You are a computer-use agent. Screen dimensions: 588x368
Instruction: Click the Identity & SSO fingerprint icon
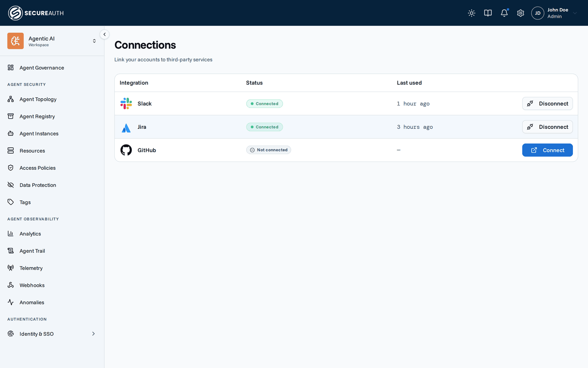click(11, 334)
